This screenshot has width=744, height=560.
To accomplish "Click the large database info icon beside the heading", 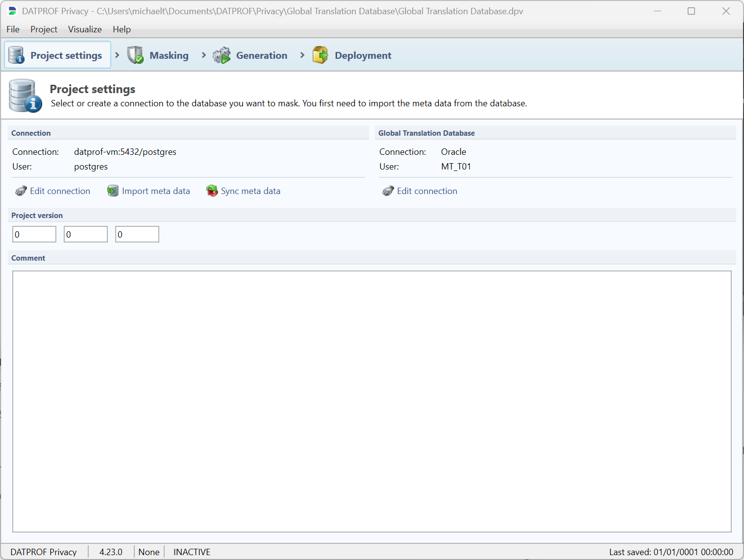I will [x=25, y=96].
